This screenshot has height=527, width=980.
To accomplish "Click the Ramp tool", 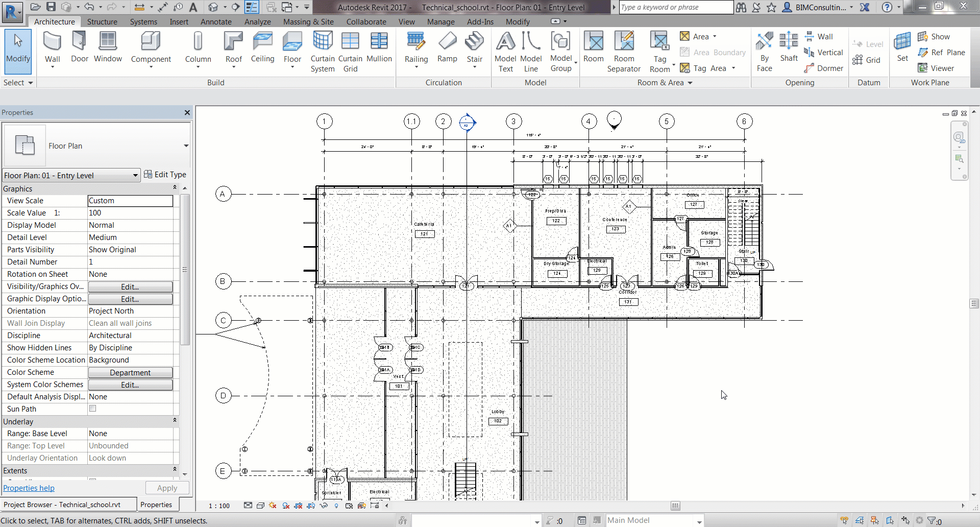I will [x=447, y=47].
